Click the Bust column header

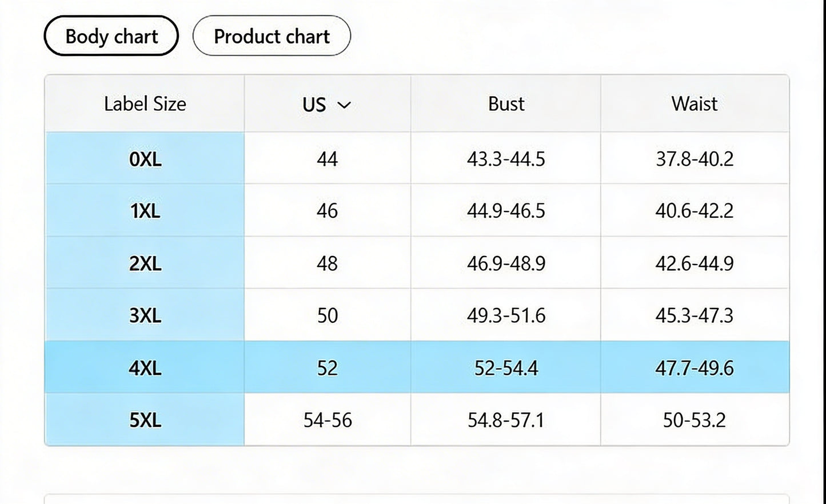tap(506, 104)
